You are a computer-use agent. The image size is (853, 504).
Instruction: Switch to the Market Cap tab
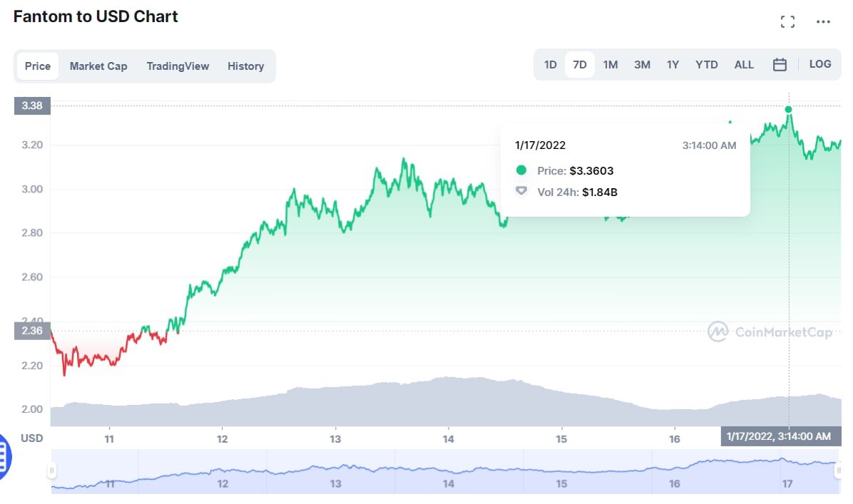point(98,66)
